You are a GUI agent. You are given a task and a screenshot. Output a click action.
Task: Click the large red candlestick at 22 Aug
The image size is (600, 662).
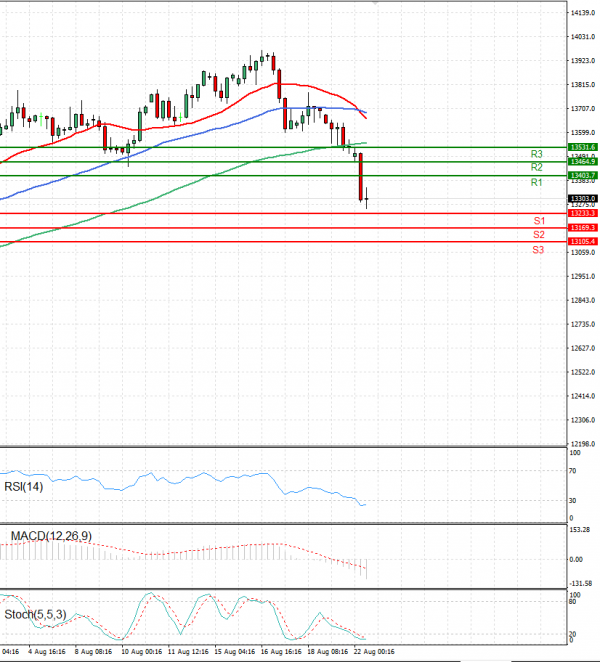361,177
